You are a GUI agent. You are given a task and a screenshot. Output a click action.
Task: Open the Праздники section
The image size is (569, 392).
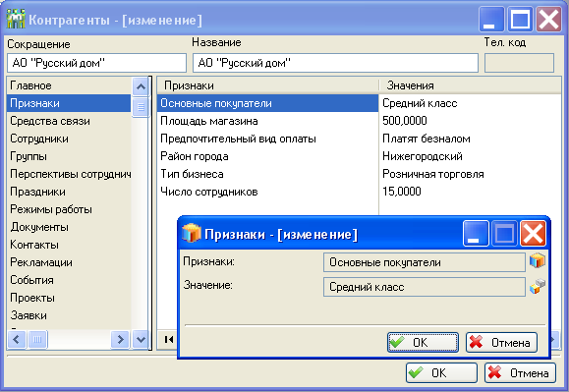(x=69, y=192)
